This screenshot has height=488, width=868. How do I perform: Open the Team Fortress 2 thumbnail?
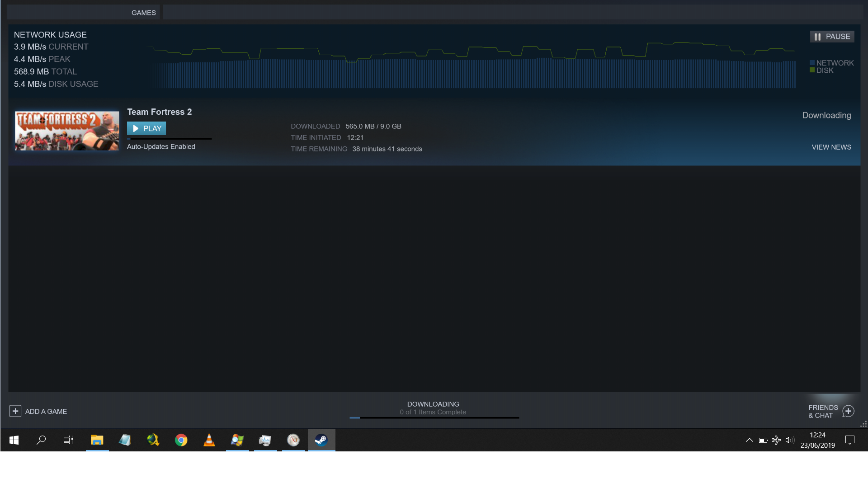click(67, 131)
